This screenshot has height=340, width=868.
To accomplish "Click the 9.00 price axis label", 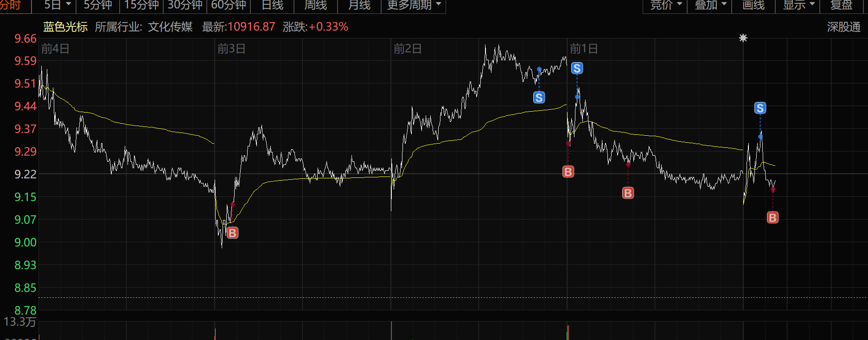I will (x=26, y=242).
